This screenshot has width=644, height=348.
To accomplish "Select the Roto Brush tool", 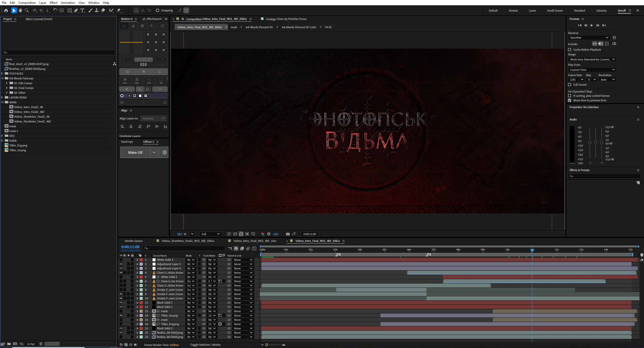I will (111, 10).
